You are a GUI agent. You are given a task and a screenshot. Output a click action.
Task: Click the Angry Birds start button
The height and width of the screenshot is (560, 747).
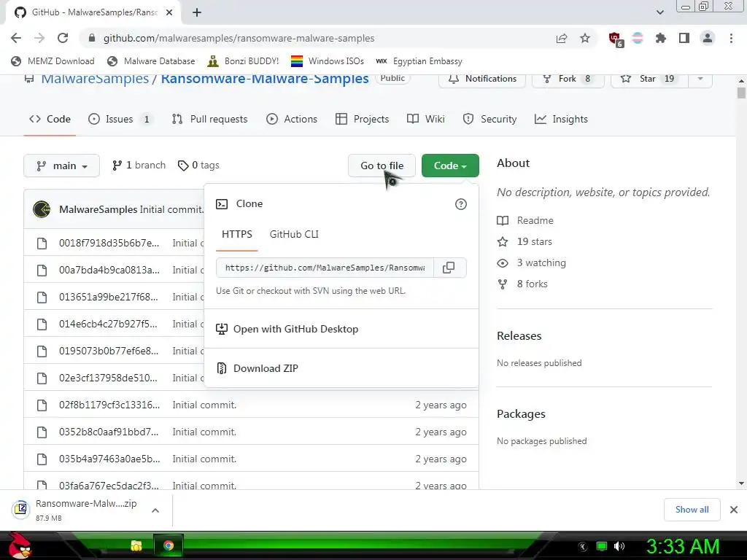pos(20,545)
